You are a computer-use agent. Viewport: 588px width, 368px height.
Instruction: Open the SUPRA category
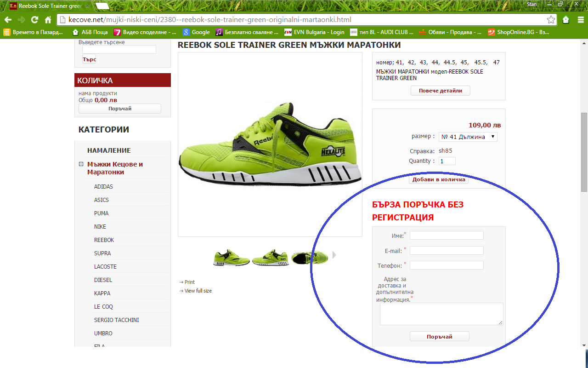pos(102,253)
